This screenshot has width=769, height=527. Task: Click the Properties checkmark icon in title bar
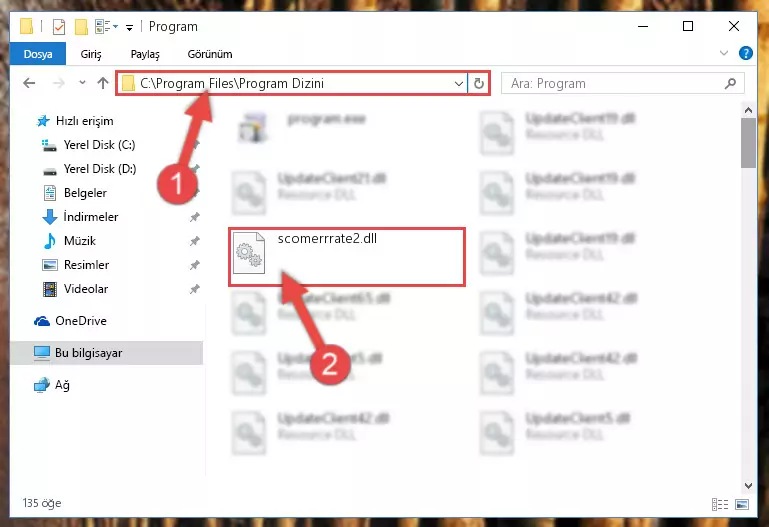tap(59, 27)
